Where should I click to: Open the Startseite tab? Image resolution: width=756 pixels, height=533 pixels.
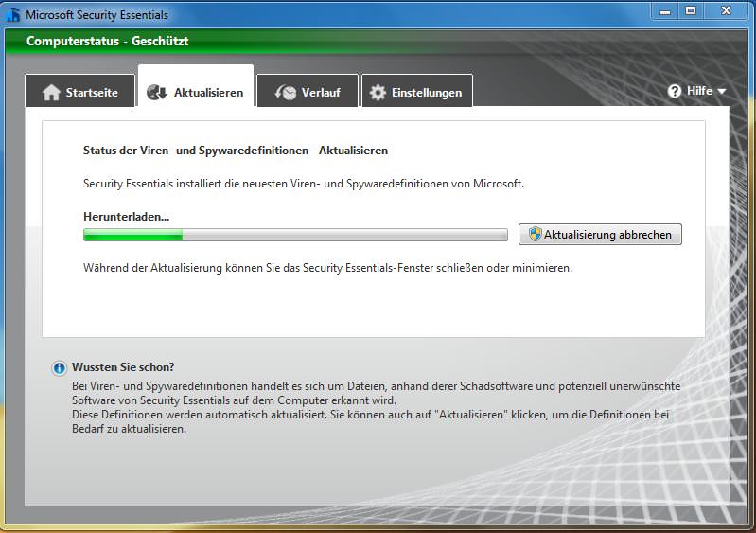[x=79, y=91]
